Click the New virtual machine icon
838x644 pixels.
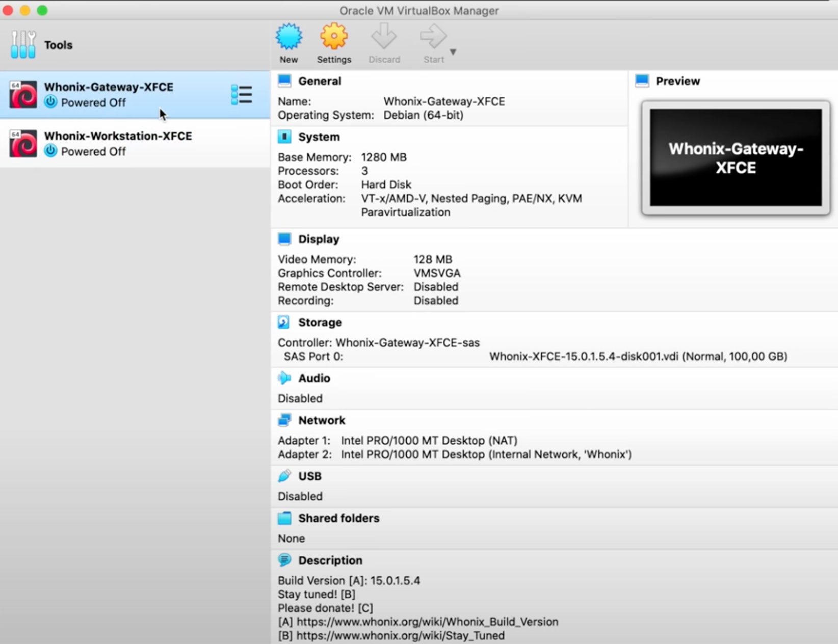click(x=289, y=36)
